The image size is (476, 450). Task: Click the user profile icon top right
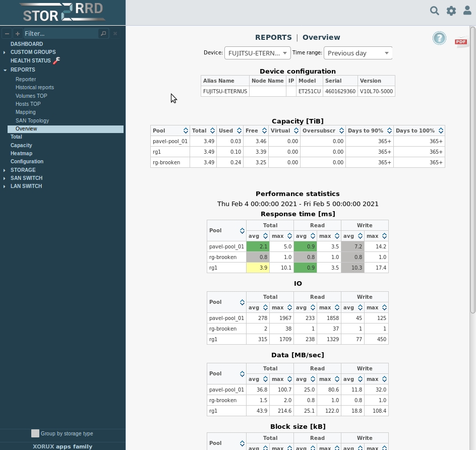pyautogui.click(x=467, y=11)
